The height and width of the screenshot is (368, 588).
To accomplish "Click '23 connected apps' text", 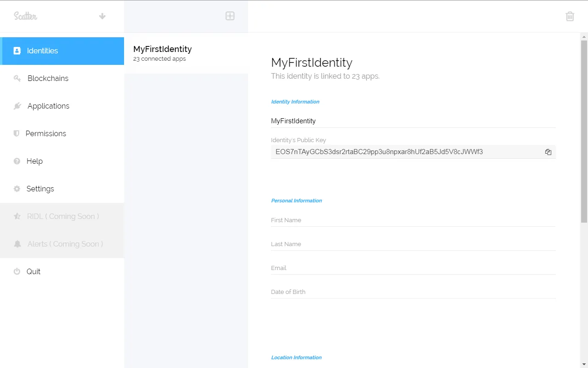I will (159, 59).
